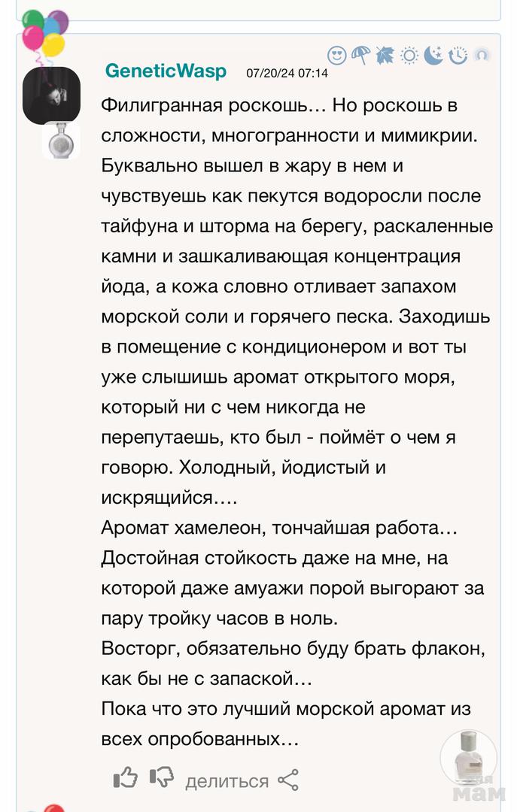
Task: Click the clock longevity icon
Action: (x=458, y=55)
